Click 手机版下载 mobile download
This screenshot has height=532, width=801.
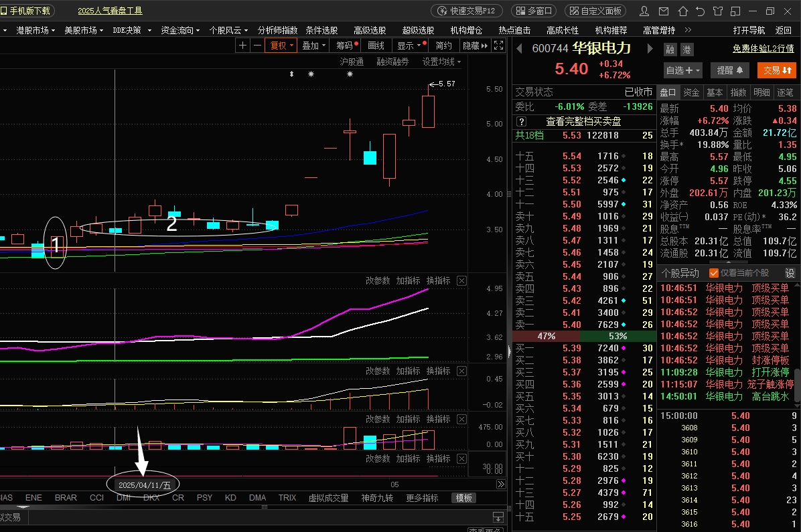click(x=25, y=11)
